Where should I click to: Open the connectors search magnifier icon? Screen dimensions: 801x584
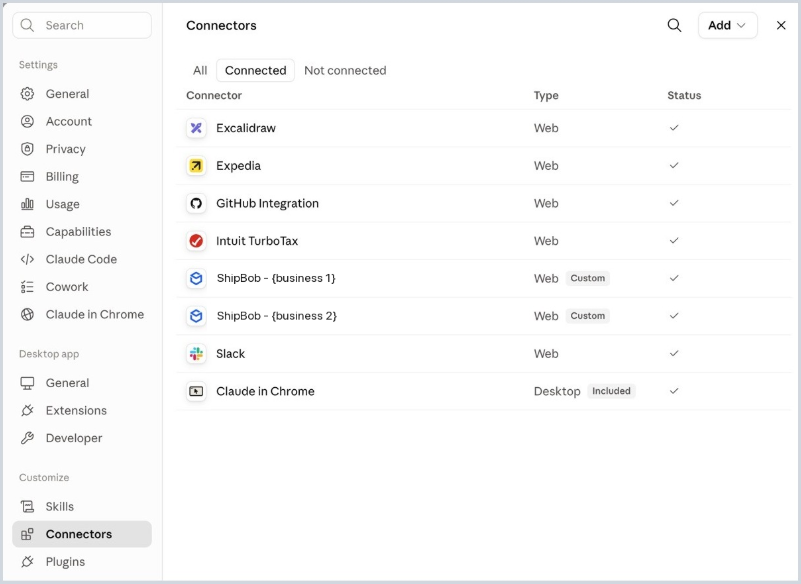pos(674,25)
